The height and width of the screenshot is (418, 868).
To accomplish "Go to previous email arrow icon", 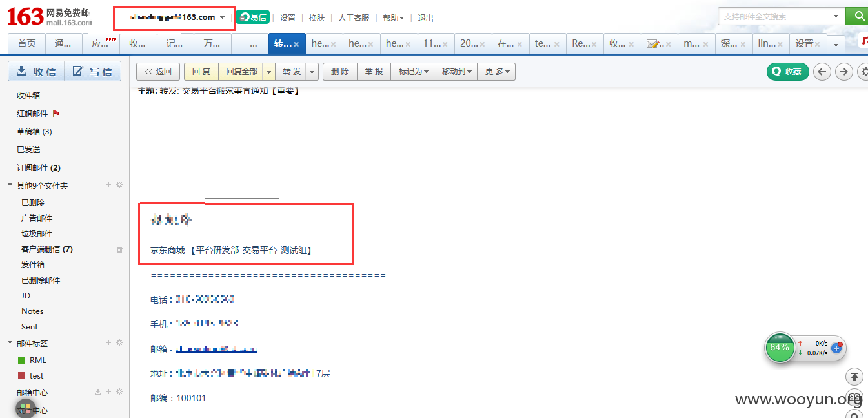I will (x=822, y=72).
